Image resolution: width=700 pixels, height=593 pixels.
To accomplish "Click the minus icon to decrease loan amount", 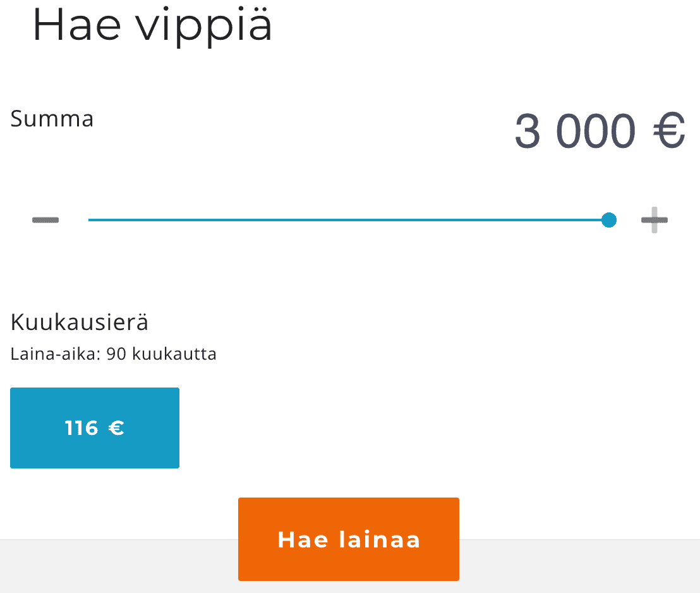I will point(45,220).
